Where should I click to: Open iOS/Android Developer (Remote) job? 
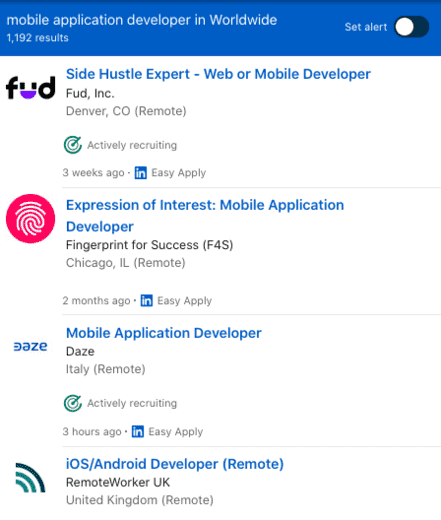[175, 464]
